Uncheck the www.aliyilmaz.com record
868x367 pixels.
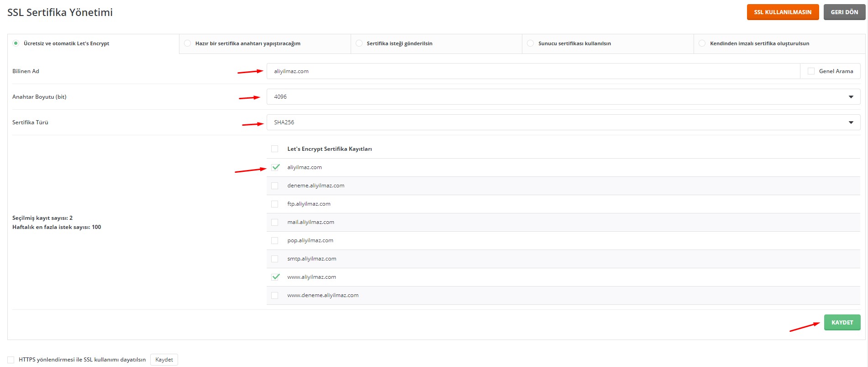275,277
